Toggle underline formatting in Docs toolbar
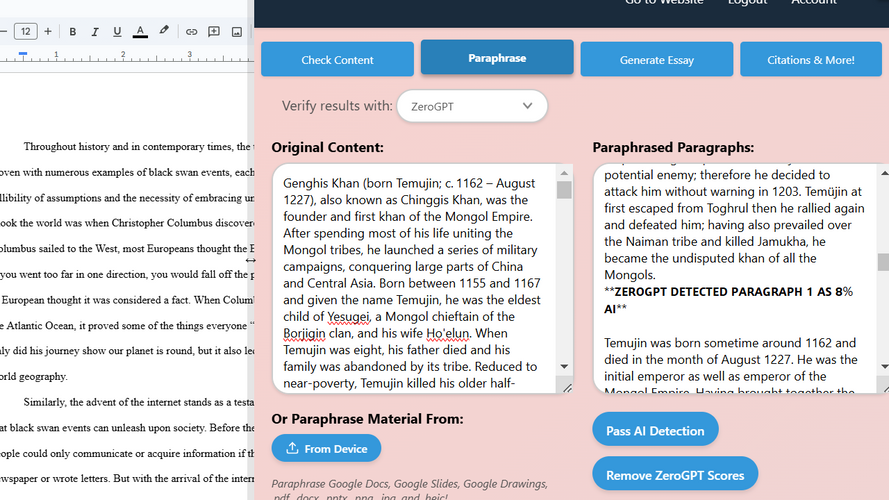The width and height of the screenshot is (889, 500). (x=117, y=32)
